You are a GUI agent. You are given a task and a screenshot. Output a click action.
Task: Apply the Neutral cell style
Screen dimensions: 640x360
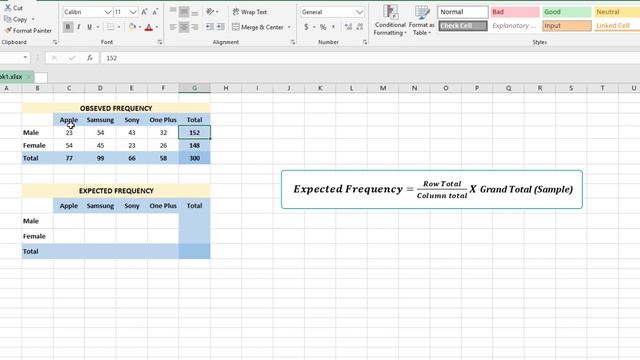617,12
